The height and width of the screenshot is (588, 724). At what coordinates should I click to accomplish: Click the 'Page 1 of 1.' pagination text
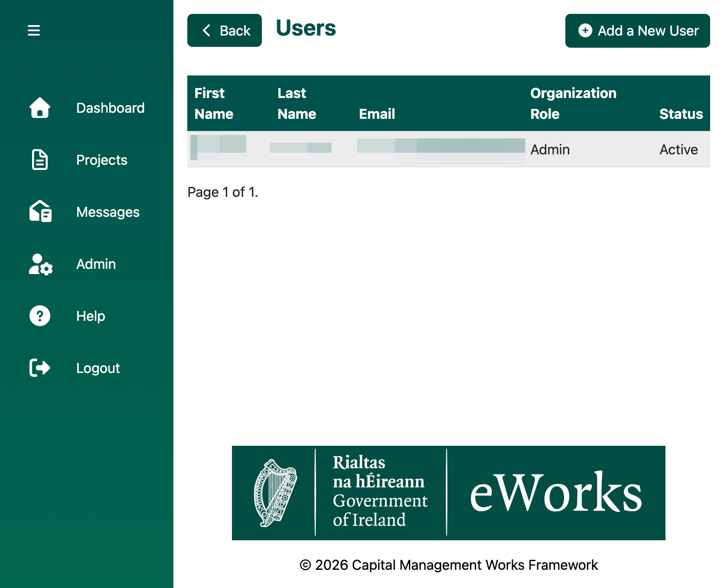(x=223, y=192)
